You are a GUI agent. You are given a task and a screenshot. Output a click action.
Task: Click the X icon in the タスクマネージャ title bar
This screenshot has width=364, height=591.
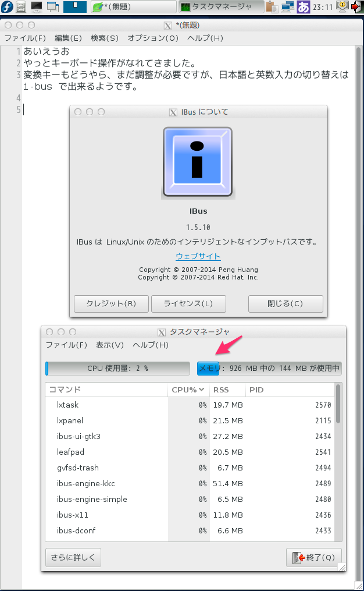click(x=162, y=332)
